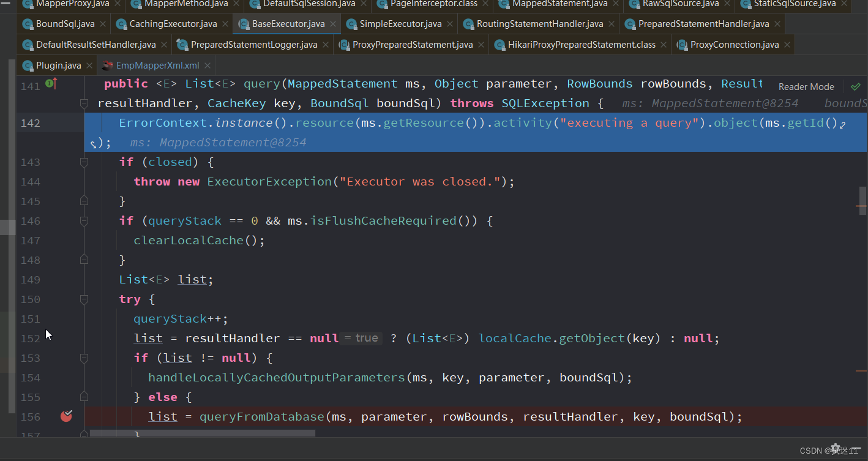Image resolution: width=868 pixels, height=461 pixels.
Task: Collapse the query method fold marker below line 141
Action: (x=84, y=103)
